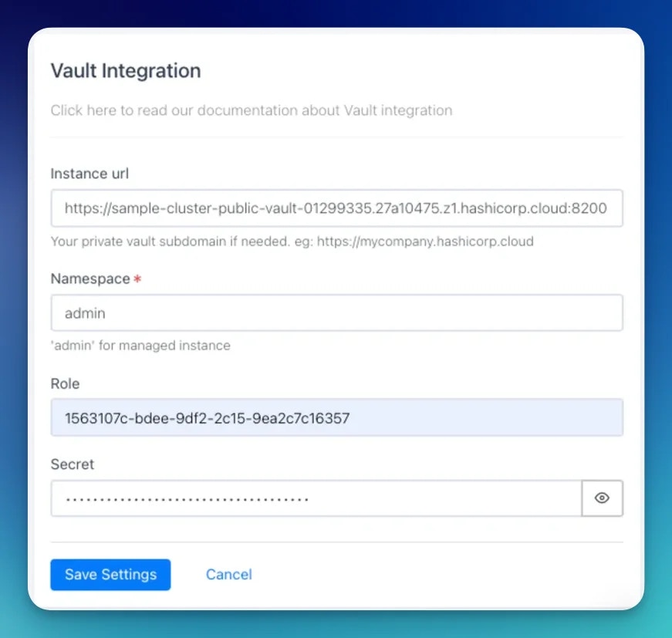
Task: Click the divider line above Save Settings
Action: tap(337, 542)
